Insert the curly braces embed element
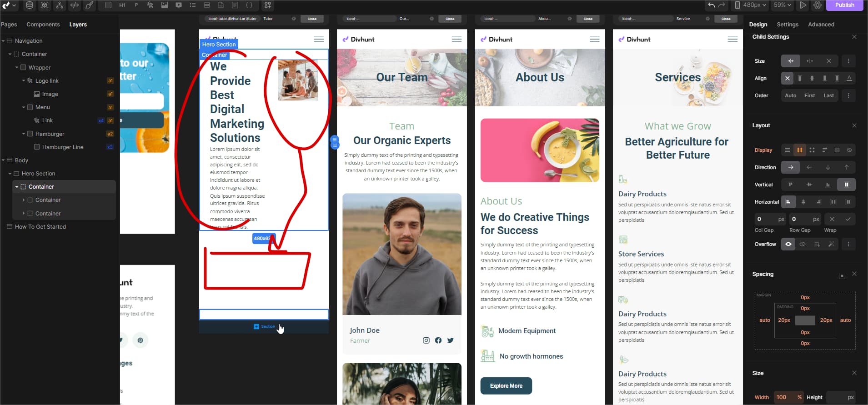Image resolution: width=868 pixels, height=405 pixels. [x=249, y=5]
